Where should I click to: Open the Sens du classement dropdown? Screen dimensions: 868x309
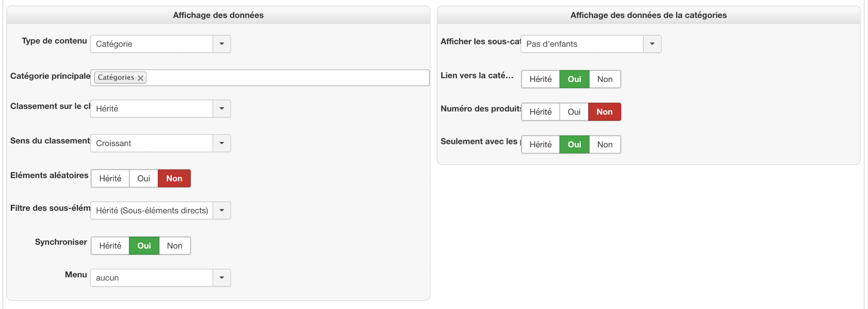point(222,143)
